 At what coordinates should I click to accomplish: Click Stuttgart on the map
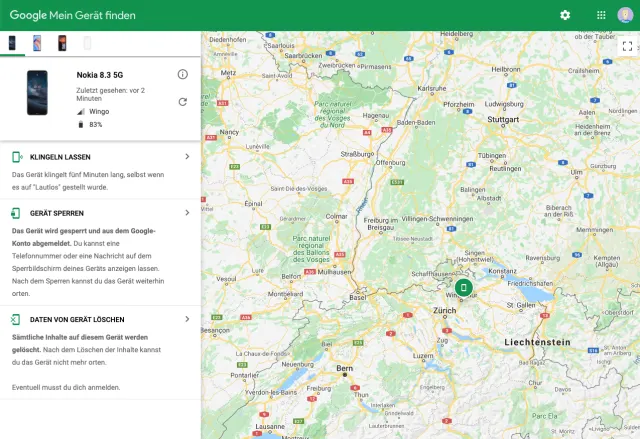click(x=503, y=120)
